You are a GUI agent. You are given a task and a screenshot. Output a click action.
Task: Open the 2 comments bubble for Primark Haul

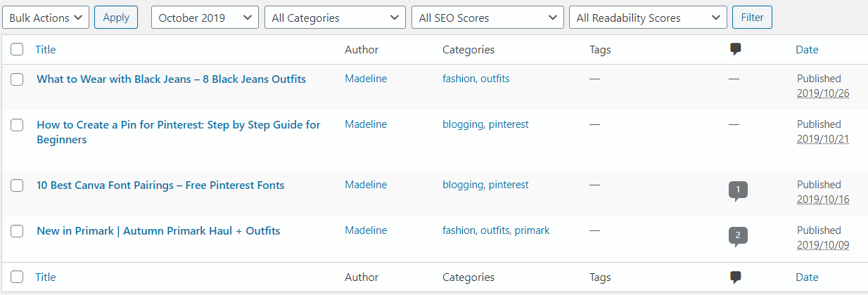coord(738,236)
